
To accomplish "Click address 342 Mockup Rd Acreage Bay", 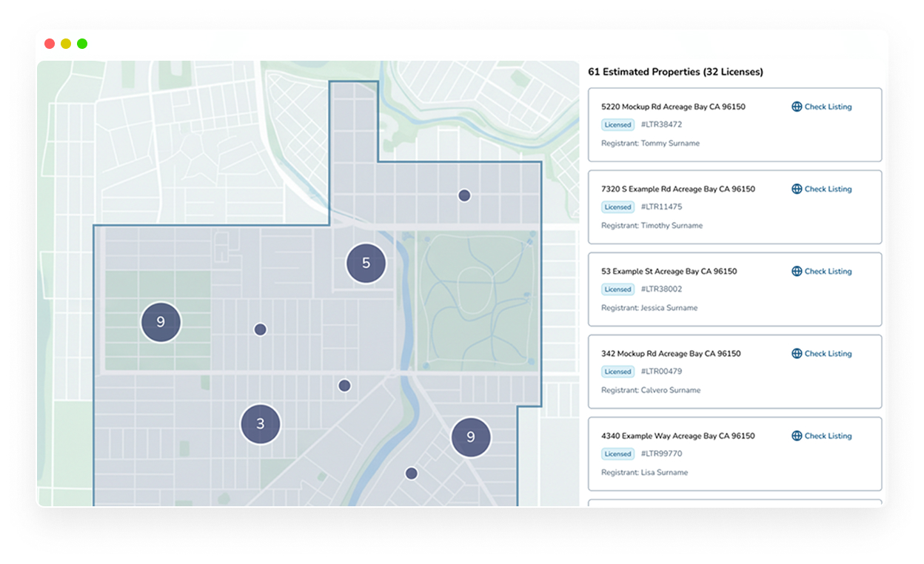I will point(671,353).
